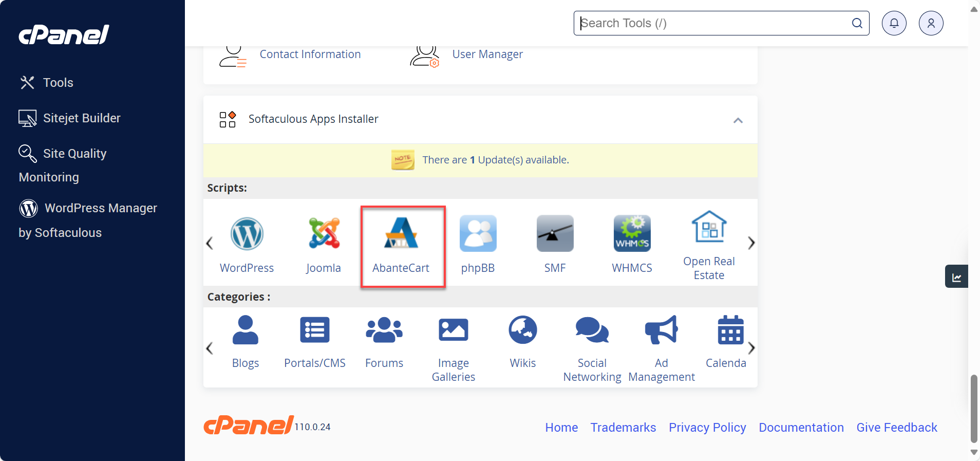980x461 pixels.
Task: Open the Forums category icon
Action: [384, 330]
